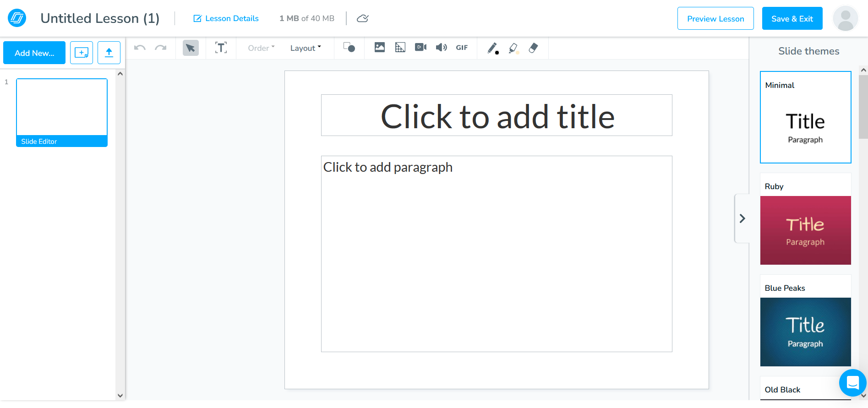This screenshot has width=868, height=408.
Task: Open Lesson Details
Action: coord(226,18)
